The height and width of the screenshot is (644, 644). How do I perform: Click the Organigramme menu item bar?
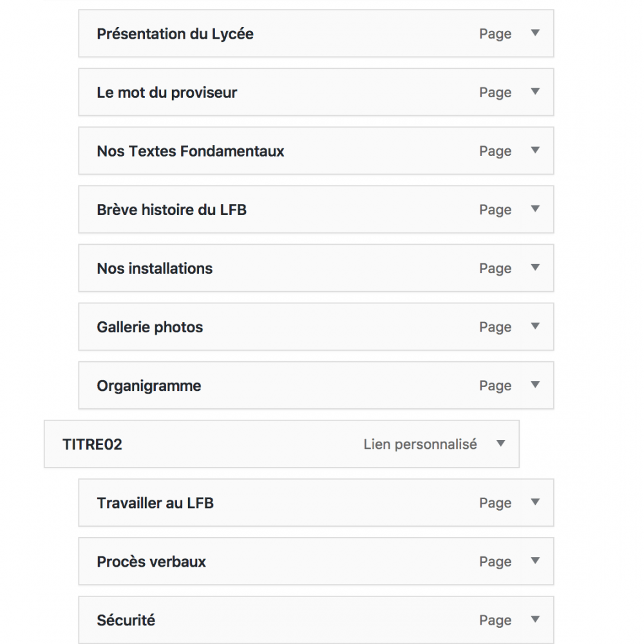149,386
